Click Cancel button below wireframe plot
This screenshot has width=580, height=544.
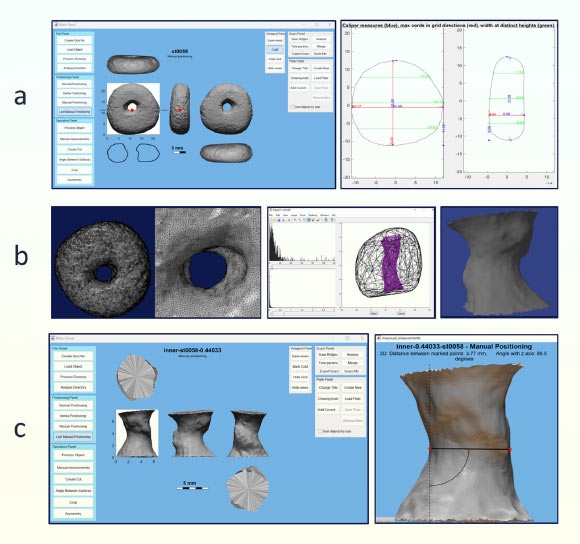pyautogui.click(x=401, y=313)
